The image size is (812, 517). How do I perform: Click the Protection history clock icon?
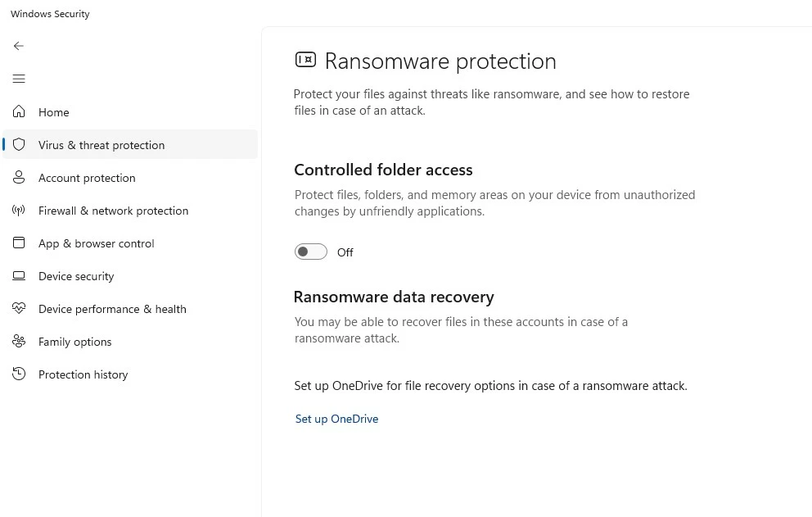coord(19,374)
